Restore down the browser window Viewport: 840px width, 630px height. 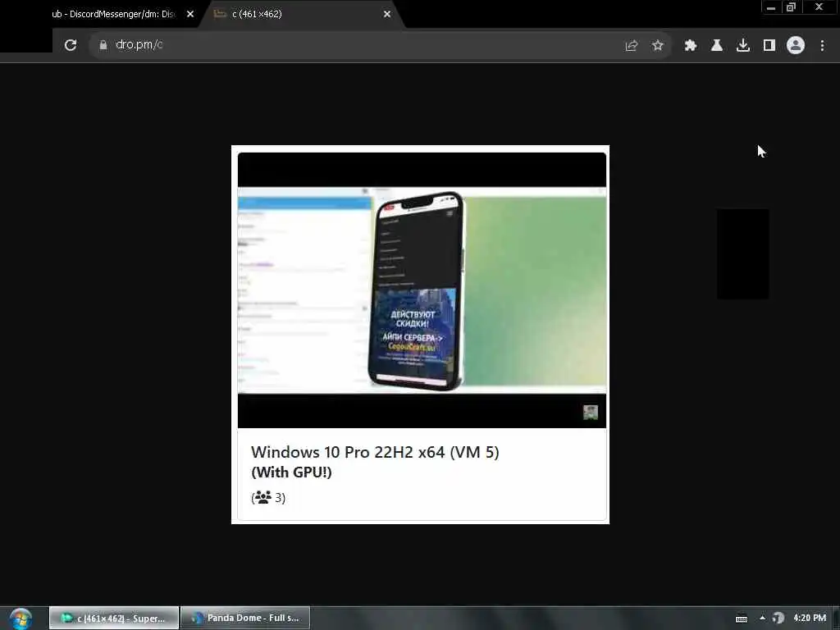pyautogui.click(x=792, y=7)
